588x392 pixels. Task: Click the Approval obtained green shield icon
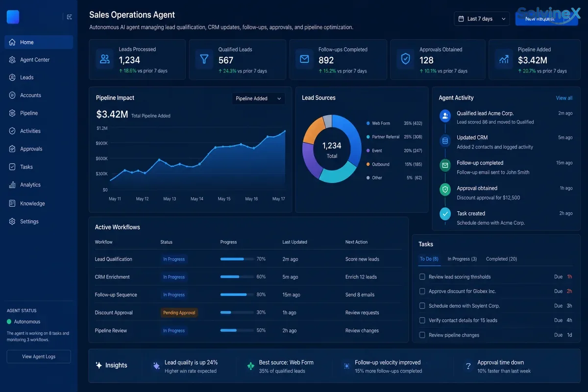point(445,190)
